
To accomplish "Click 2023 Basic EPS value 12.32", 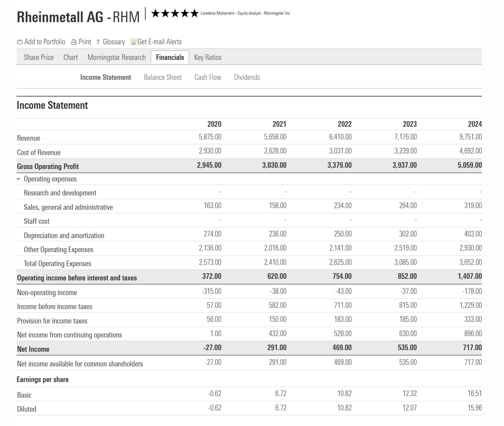I will click(410, 393).
